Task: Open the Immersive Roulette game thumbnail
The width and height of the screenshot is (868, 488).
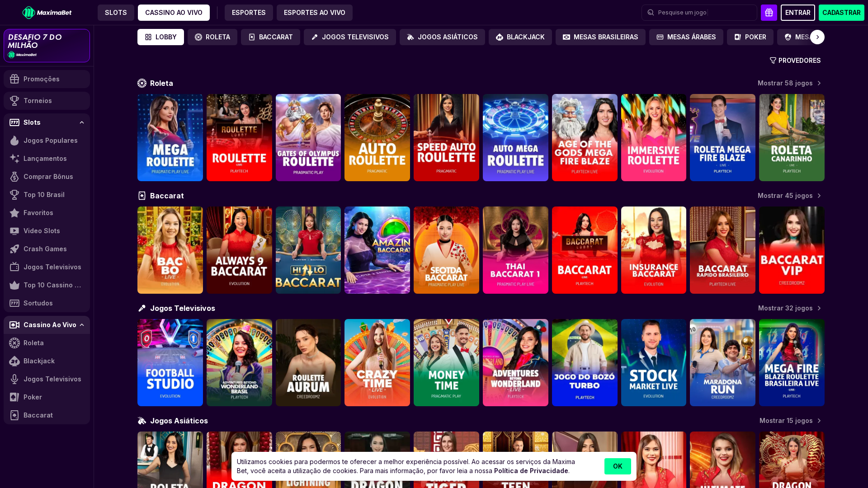Action: click(x=654, y=138)
